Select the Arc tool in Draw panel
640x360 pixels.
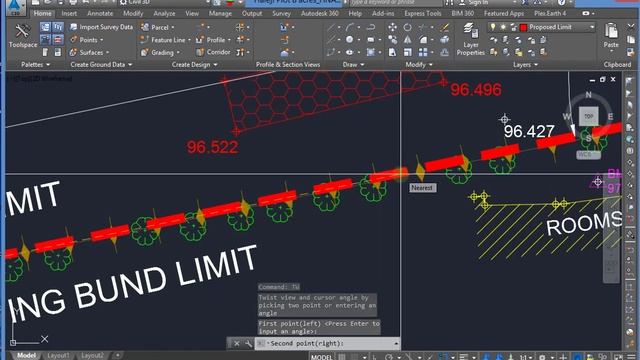coord(350,27)
